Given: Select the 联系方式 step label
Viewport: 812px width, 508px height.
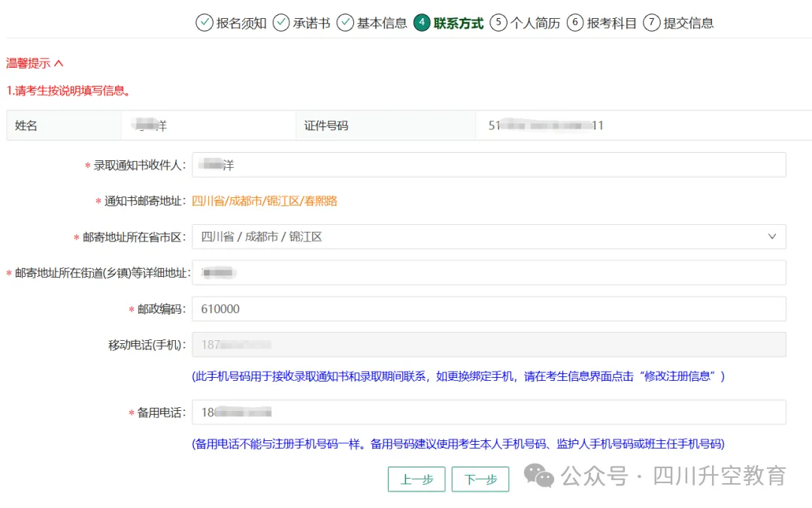Looking at the screenshot, I should (459, 23).
